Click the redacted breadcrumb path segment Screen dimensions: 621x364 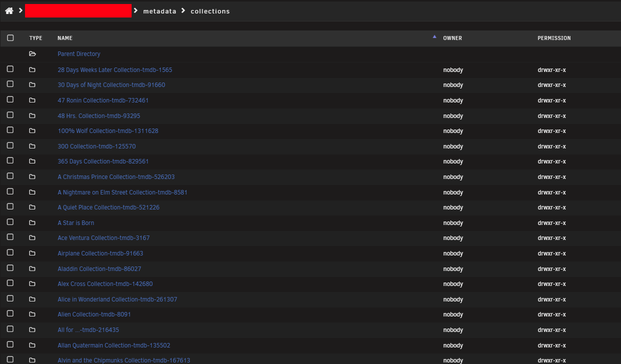(x=78, y=10)
